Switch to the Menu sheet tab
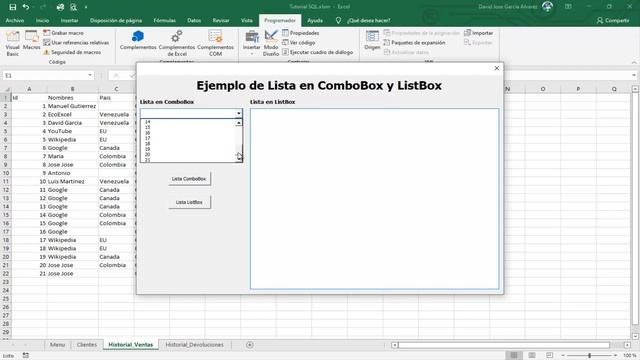640x360 pixels. pyautogui.click(x=57, y=345)
